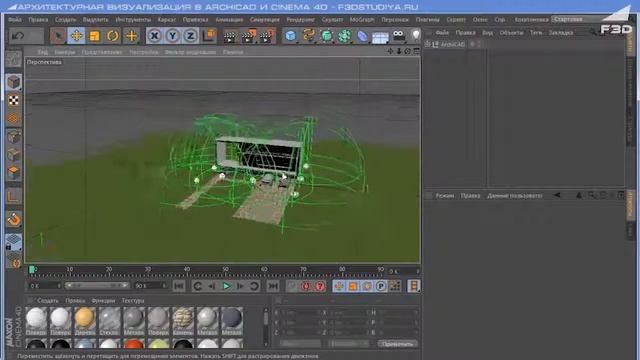Toggle X axis lock

[154, 36]
